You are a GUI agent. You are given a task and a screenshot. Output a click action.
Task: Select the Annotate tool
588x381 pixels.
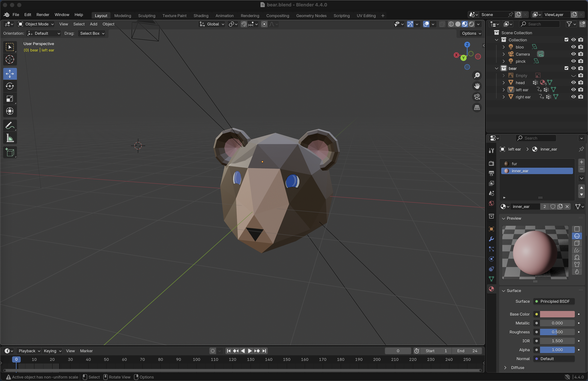coord(10,125)
